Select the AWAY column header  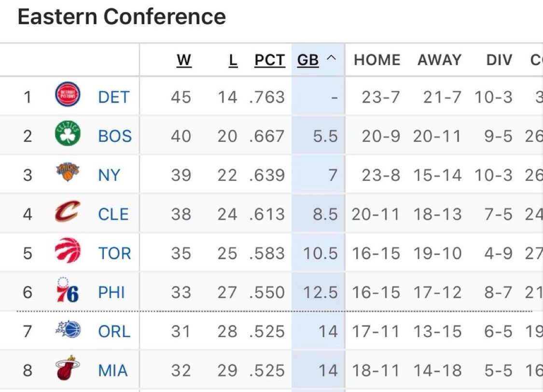pyautogui.click(x=439, y=60)
